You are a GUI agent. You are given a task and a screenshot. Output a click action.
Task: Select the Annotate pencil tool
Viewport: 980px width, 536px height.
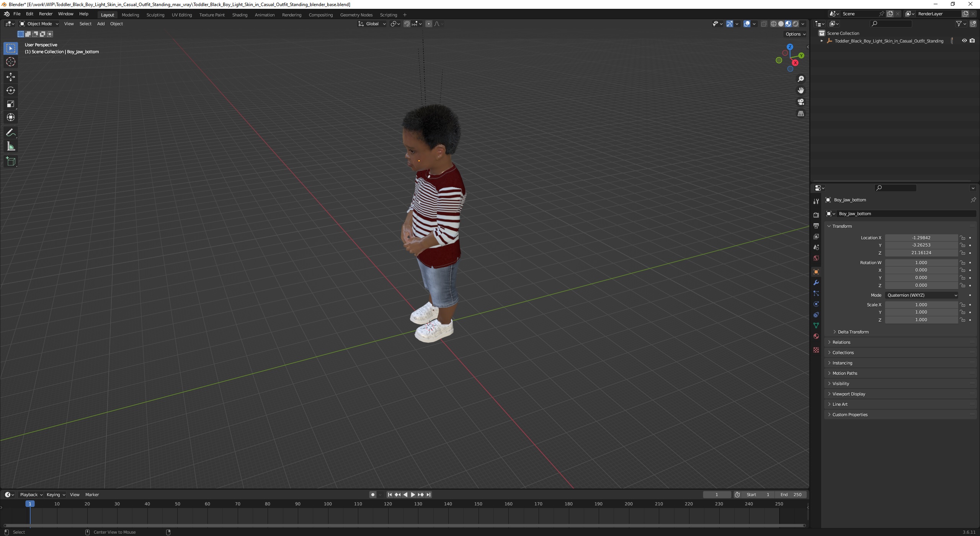click(x=11, y=132)
